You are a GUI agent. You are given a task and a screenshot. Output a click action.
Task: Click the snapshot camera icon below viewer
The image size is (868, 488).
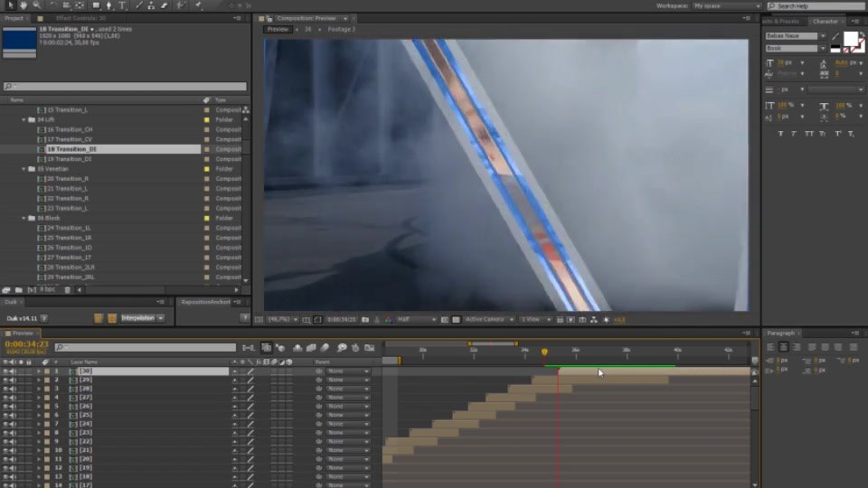(365, 319)
